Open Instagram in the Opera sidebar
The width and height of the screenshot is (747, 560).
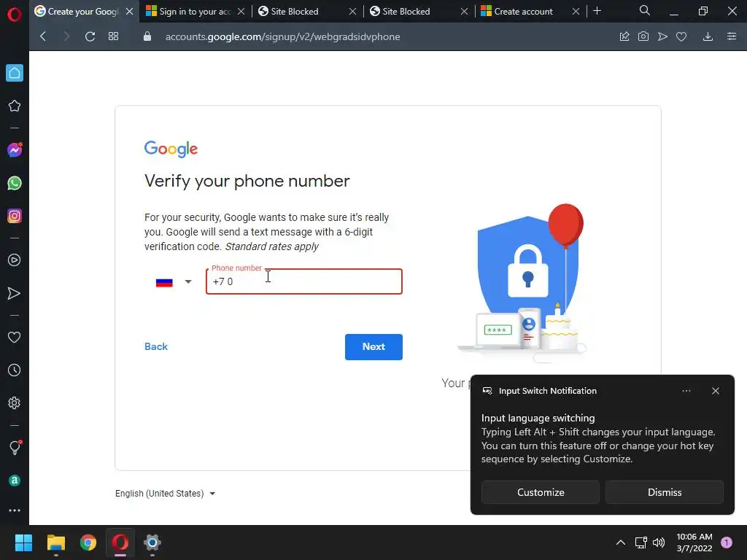[x=15, y=216]
